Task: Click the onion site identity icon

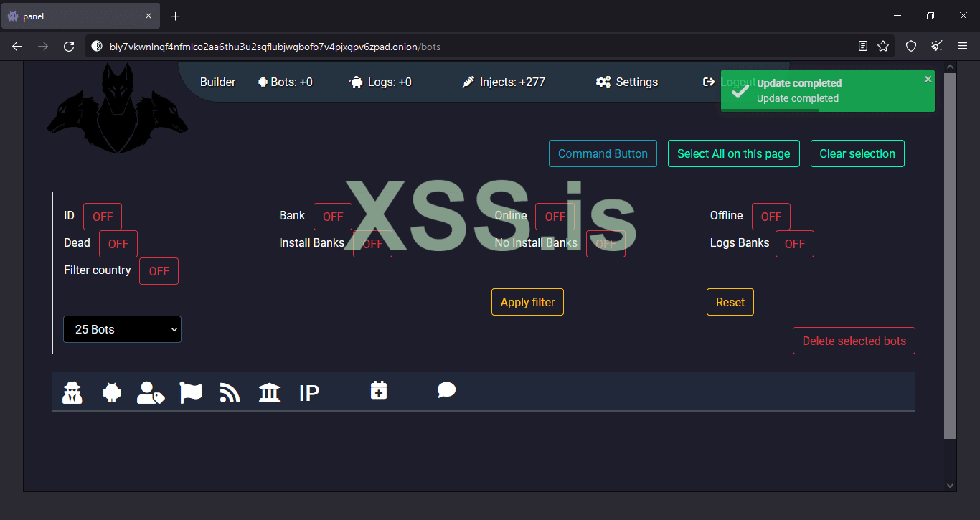Action: click(x=97, y=47)
